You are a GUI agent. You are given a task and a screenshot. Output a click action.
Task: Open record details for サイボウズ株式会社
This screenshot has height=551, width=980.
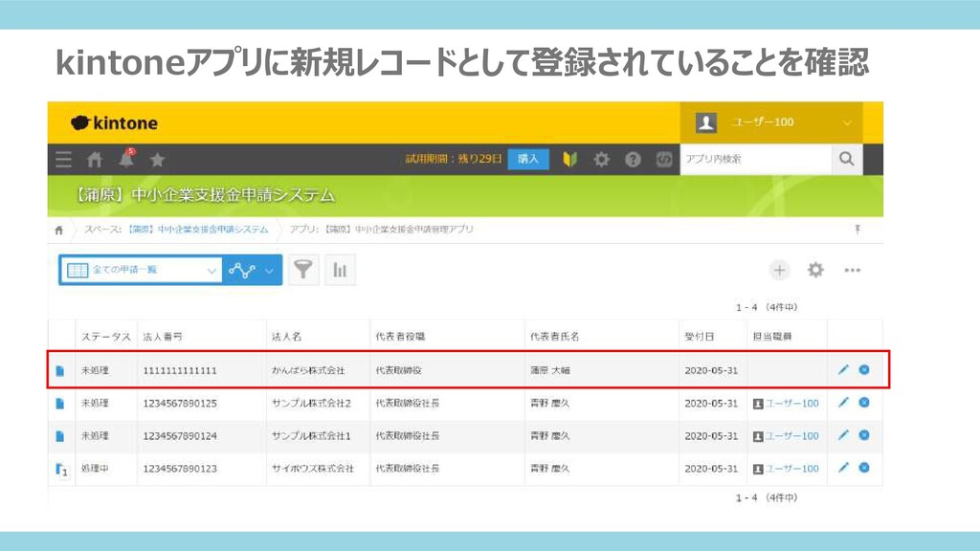61,469
